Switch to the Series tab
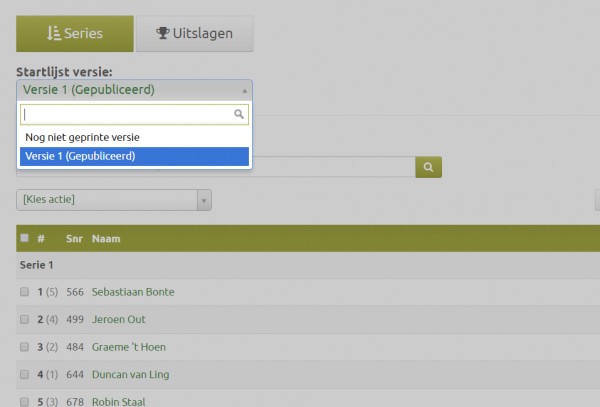The image size is (600, 407). click(75, 34)
